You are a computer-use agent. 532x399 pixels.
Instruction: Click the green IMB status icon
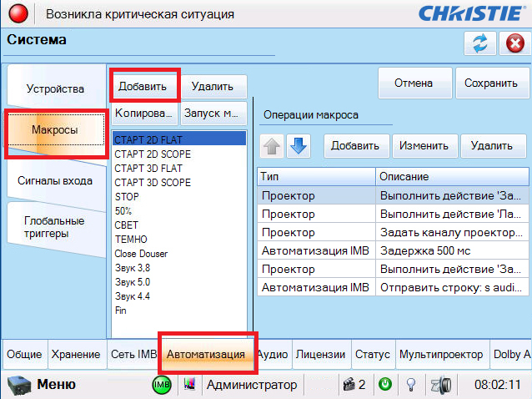pyautogui.click(x=162, y=385)
